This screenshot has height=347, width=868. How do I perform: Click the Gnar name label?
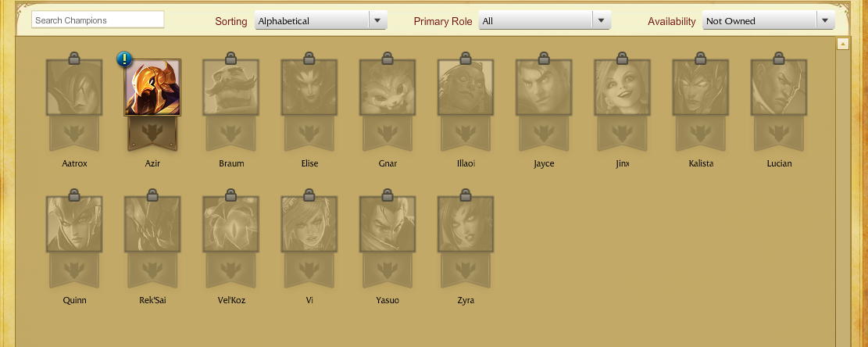pos(388,164)
